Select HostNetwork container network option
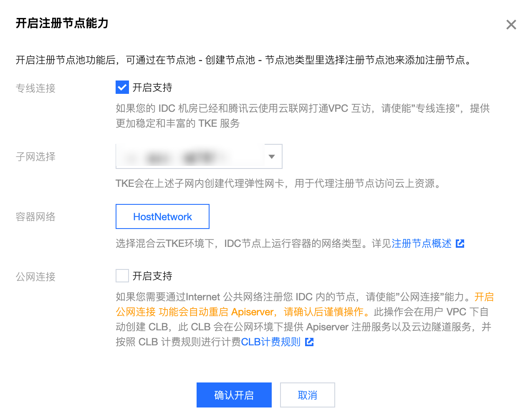The height and width of the screenshot is (420, 528). (x=162, y=217)
